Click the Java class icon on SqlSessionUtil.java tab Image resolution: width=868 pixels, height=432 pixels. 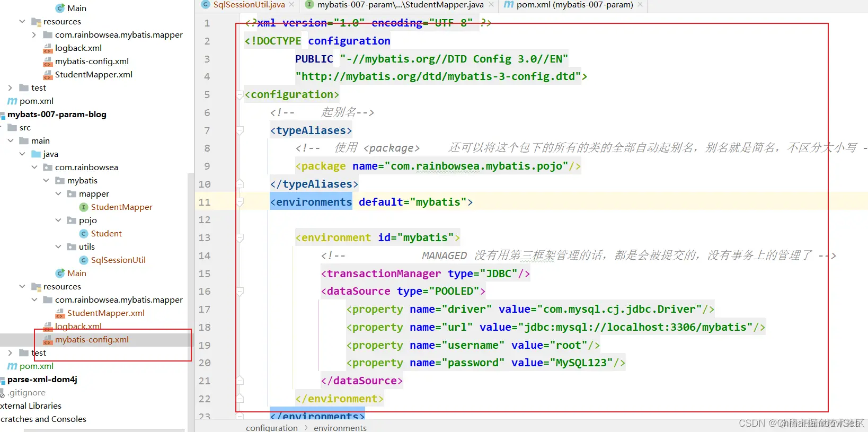pos(206,5)
